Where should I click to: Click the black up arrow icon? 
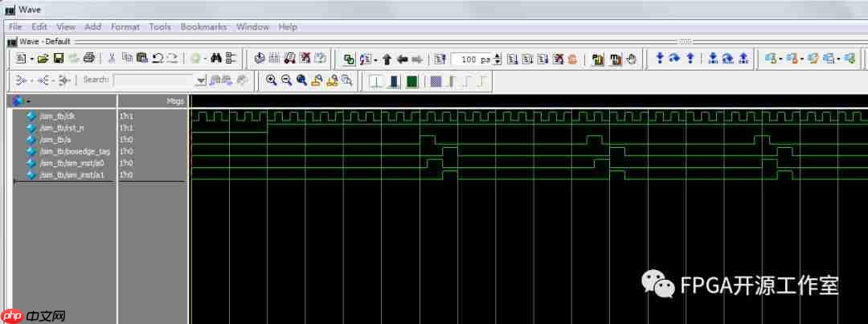(x=387, y=59)
